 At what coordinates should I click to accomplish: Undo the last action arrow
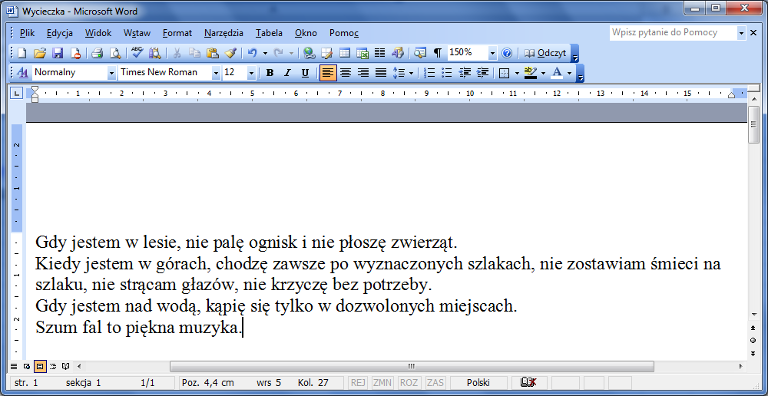pos(252,53)
